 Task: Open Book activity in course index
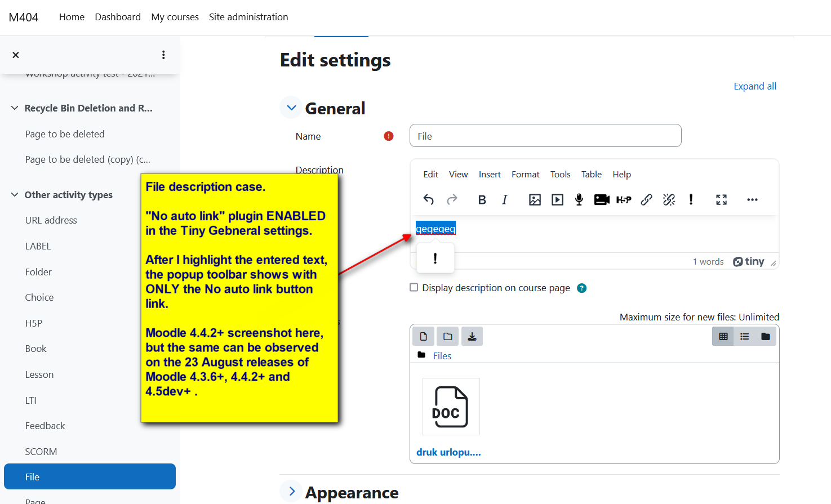coord(35,349)
